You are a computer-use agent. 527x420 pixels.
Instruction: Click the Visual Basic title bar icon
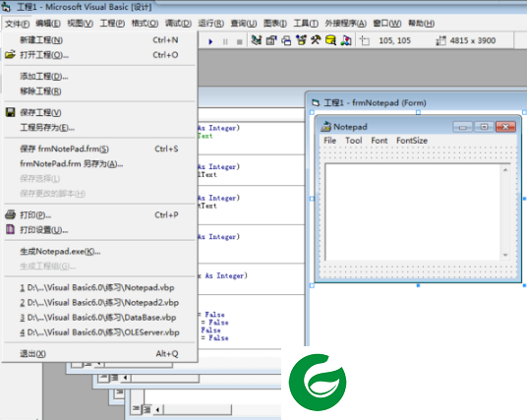click(x=6, y=6)
